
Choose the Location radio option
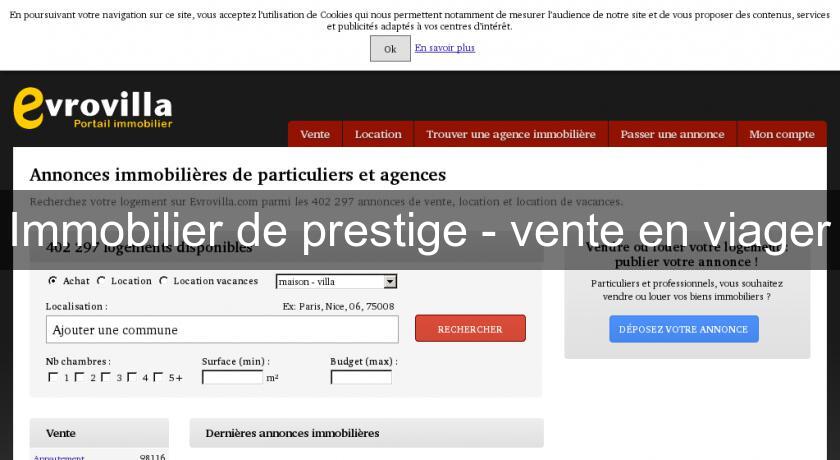[x=102, y=281]
